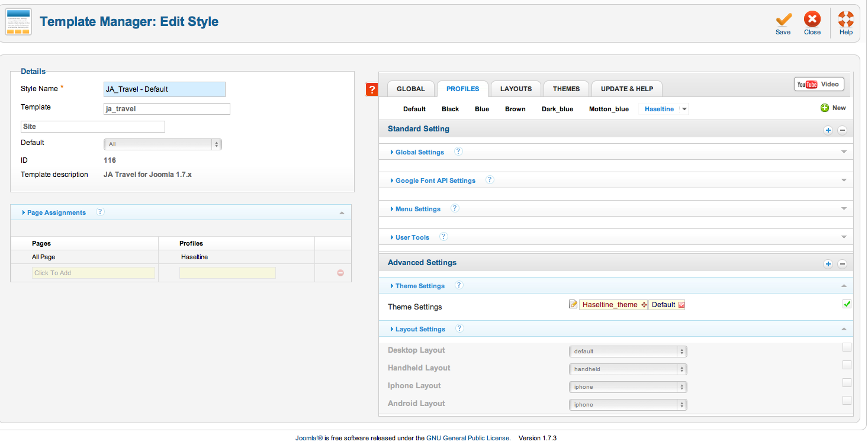The height and width of the screenshot is (448, 868).
Task: Open the Android Layout dropdown
Action: coord(628,405)
